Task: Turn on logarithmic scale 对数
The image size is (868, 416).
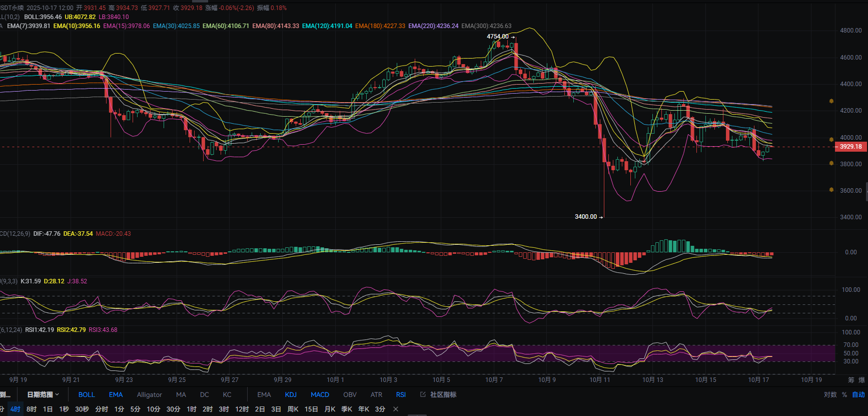Action: tap(830, 394)
